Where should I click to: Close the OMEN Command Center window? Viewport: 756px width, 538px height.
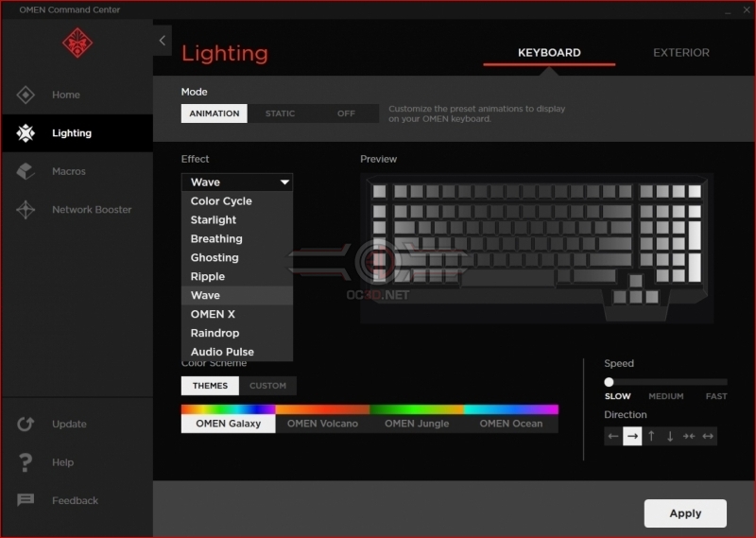click(x=747, y=9)
